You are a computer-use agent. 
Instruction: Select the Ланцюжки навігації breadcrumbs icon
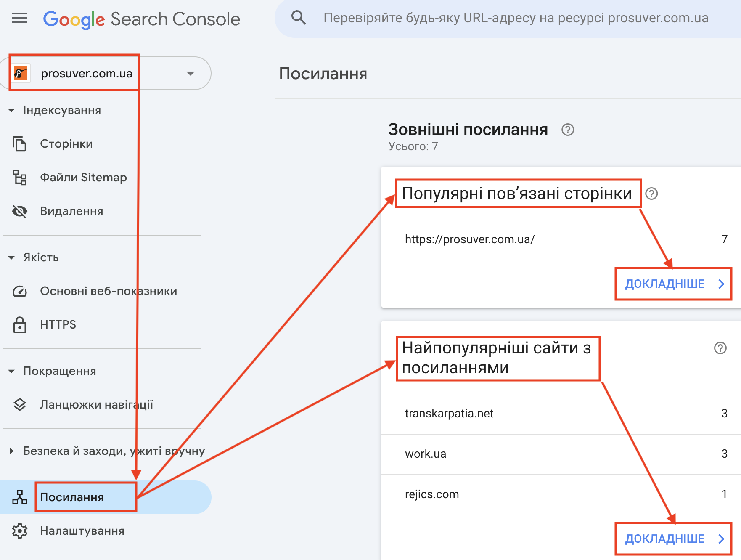(x=19, y=404)
